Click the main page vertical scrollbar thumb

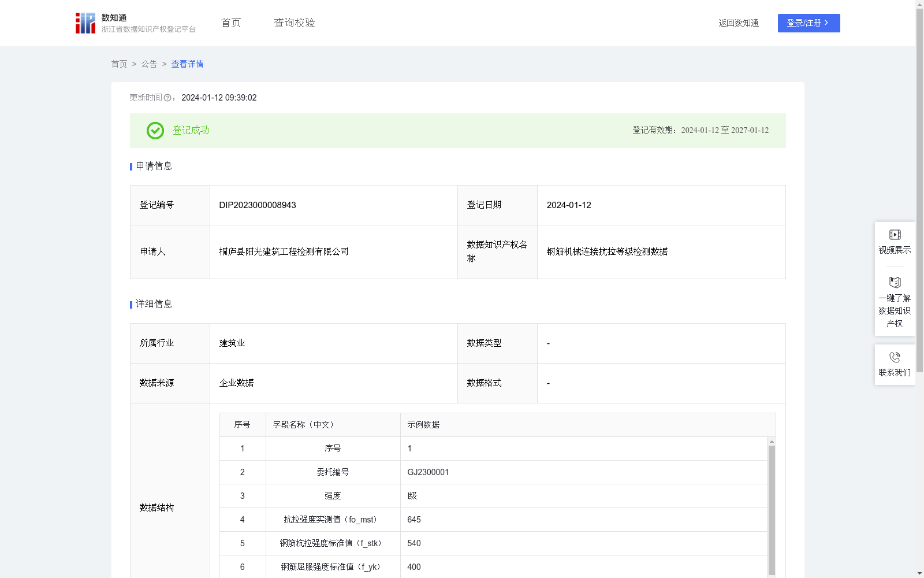(x=919, y=190)
